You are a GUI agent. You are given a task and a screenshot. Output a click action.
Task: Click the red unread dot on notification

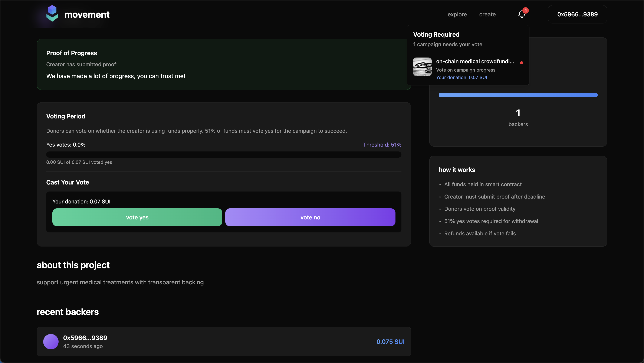[522, 63]
